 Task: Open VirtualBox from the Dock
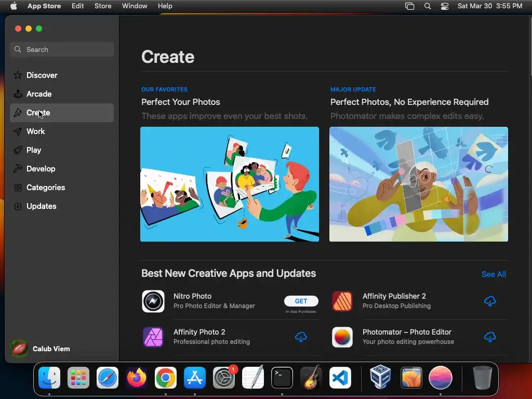pos(380,377)
